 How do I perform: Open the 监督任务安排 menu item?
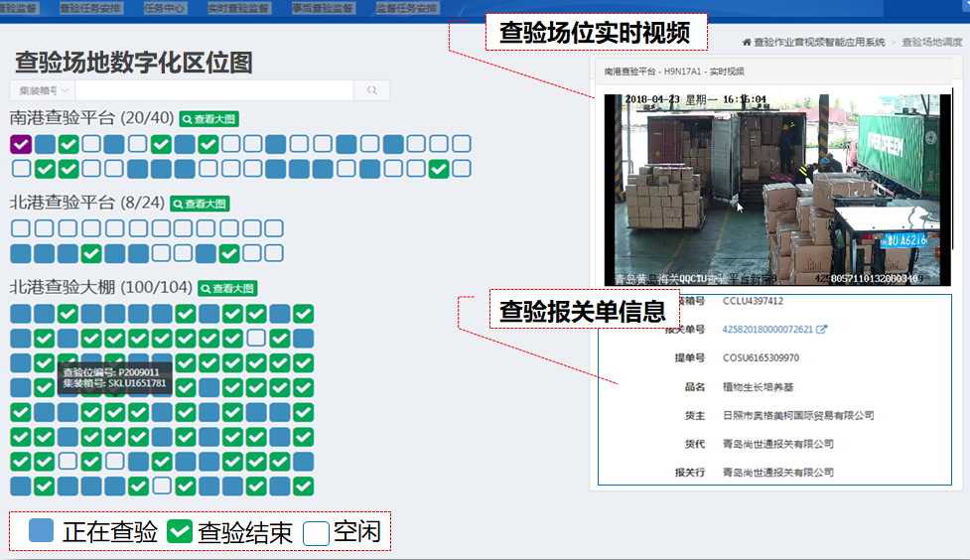point(406,8)
